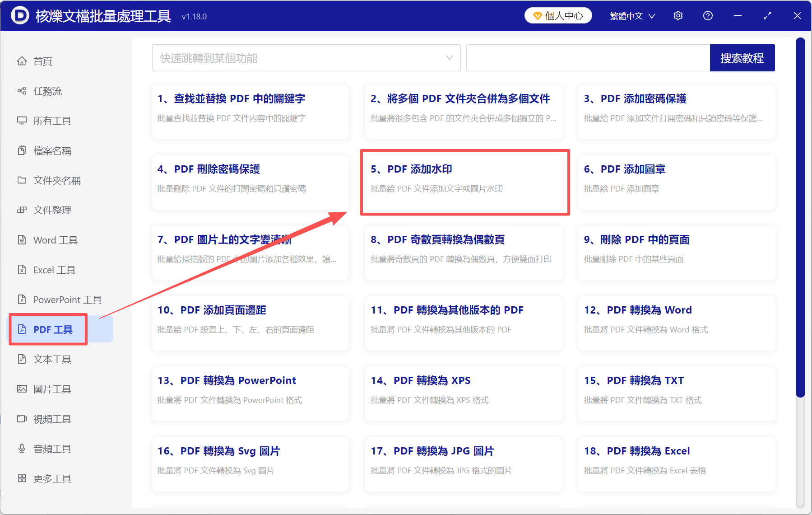Click the 搜索教程 search button
Viewport: 812px width, 515px height.
742,58
